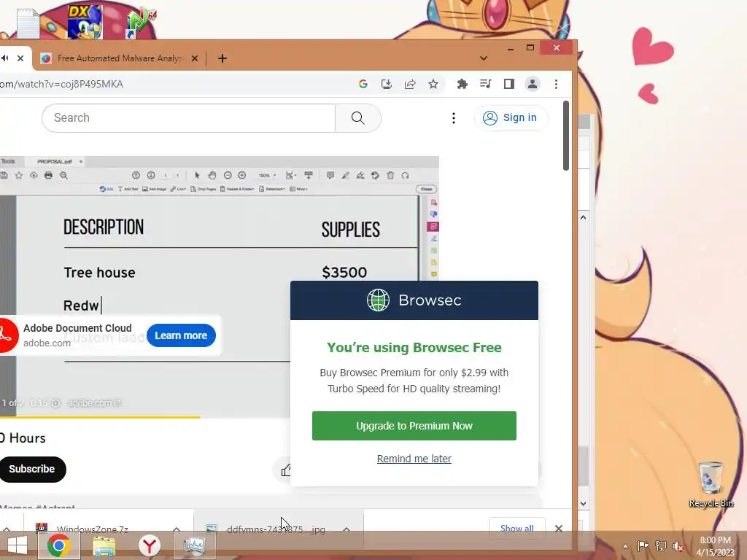Open the Recycle Bin desktop icon

(711, 484)
